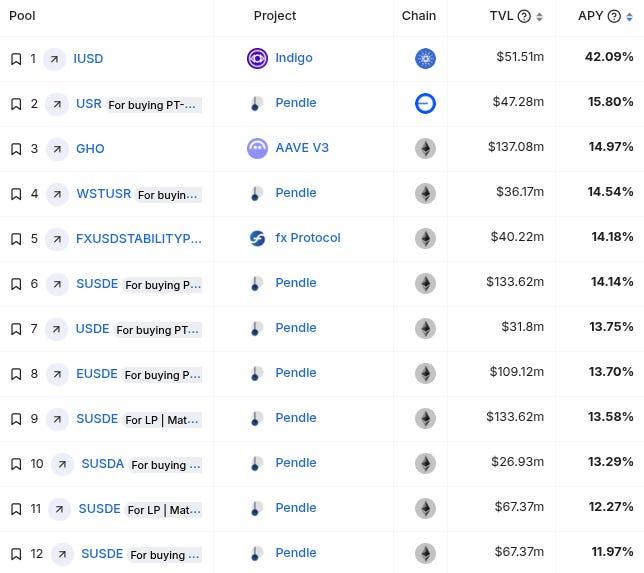The height and width of the screenshot is (573, 644).
Task: Open the SUSDA pool link
Action: point(103,464)
